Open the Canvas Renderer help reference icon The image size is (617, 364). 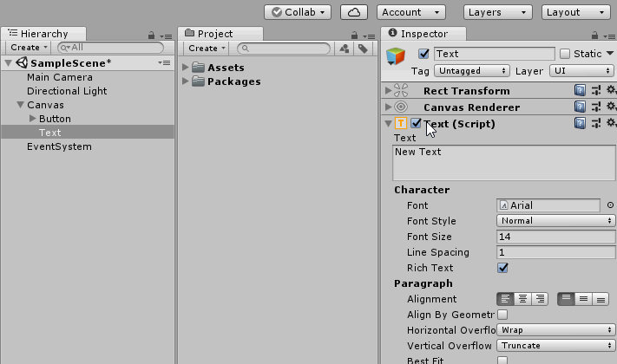click(x=580, y=107)
